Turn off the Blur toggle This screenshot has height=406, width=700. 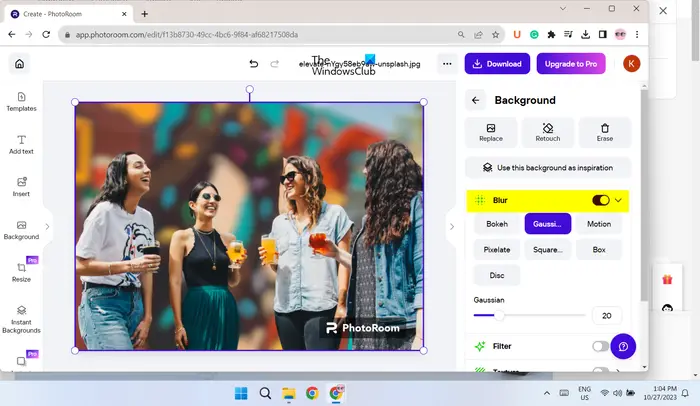(x=600, y=200)
